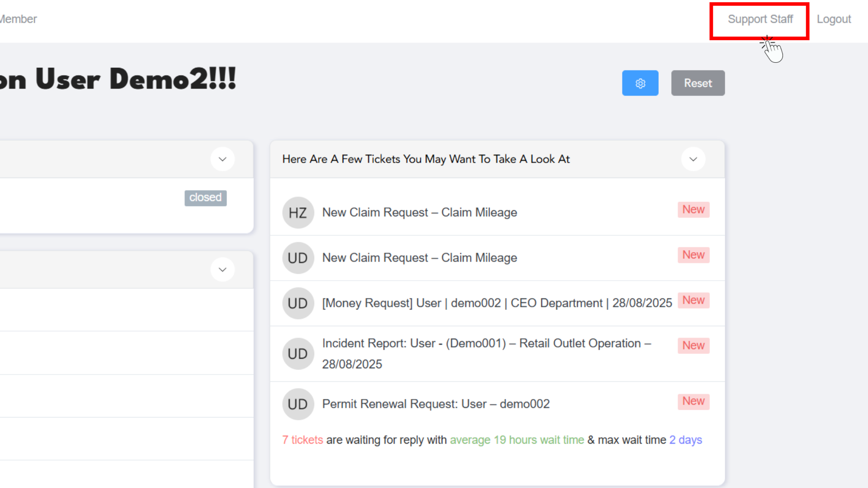Click the HZ avatar icon
The image size is (868, 488).
click(x=298, y=213)
